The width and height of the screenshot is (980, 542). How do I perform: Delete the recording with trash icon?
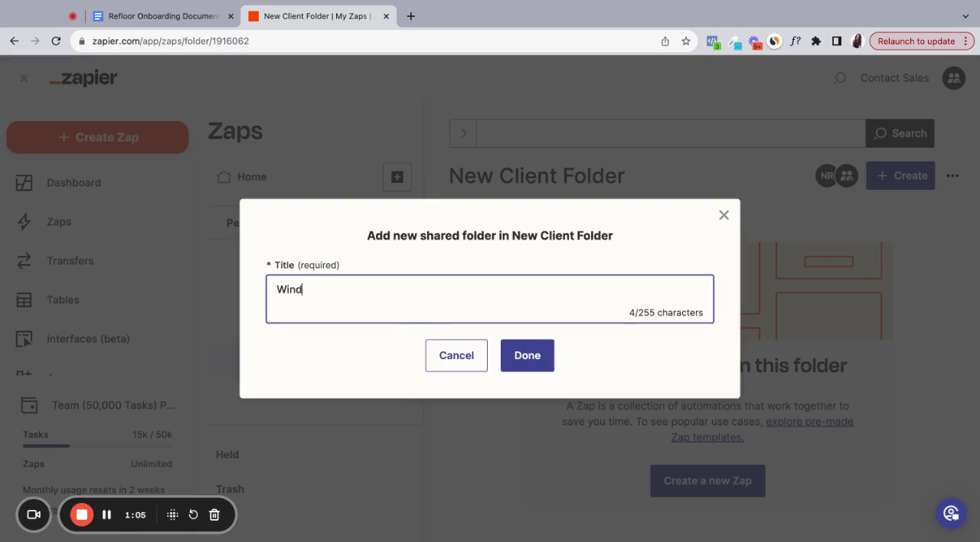pyautogui.click(x=214, y=514)
